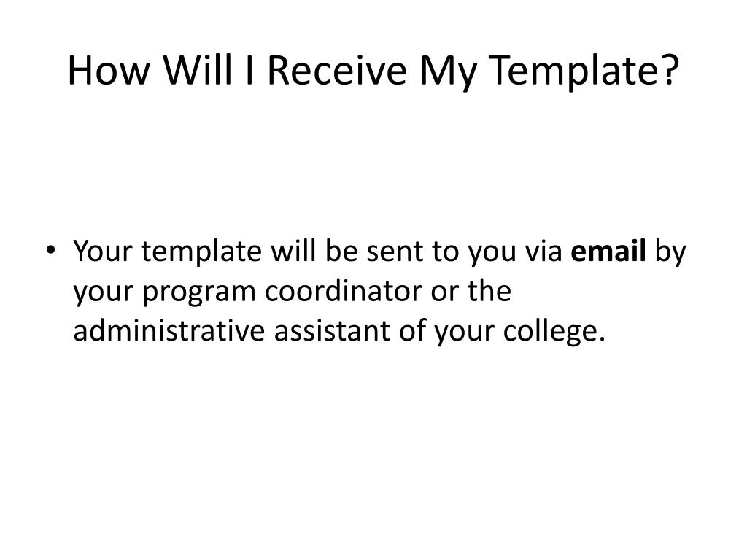
Task: Select the bold word 'email'
Action: point(608,251)
